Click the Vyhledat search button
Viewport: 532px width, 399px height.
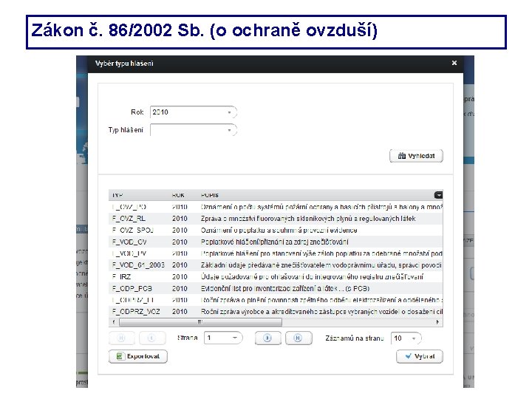(x=416, y=156)
